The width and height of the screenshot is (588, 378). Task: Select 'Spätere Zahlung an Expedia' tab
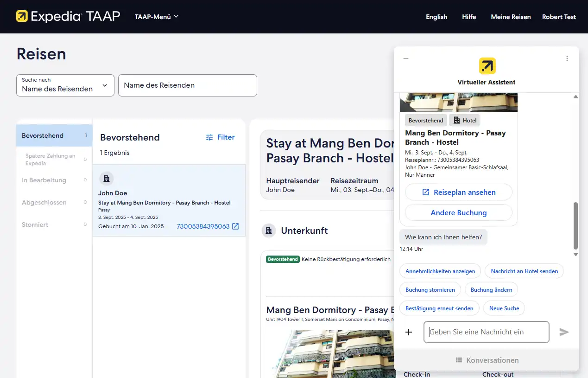coord(55,160)
